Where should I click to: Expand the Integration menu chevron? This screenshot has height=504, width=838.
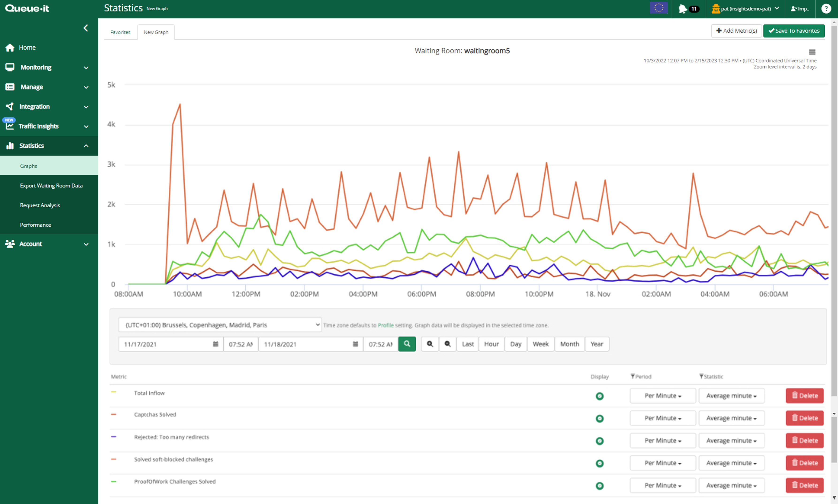click(x=86, y=107)
